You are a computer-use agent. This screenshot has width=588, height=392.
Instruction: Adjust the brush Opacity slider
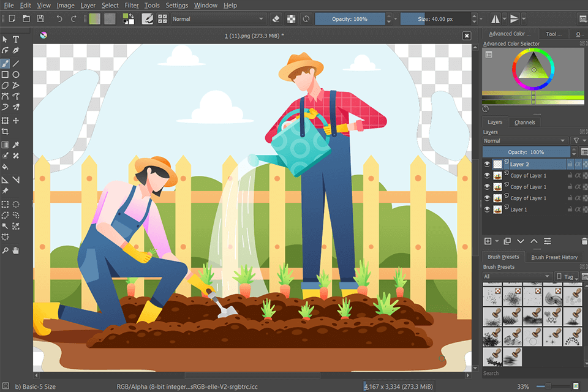point(350,19)
